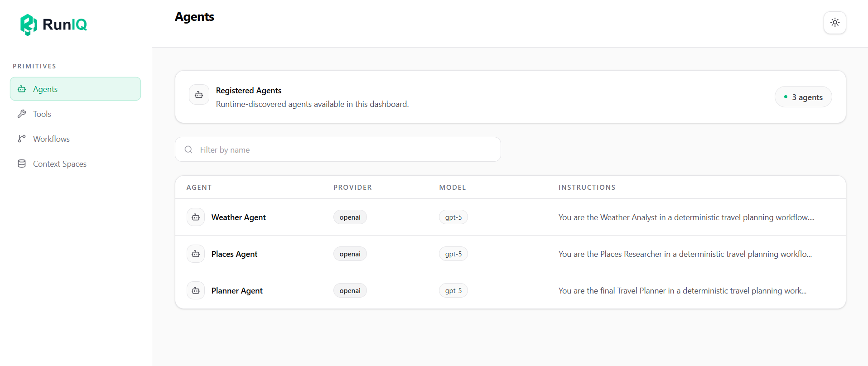
Task: Click the PROVIDER column header
Action: (x=352, y=187)
